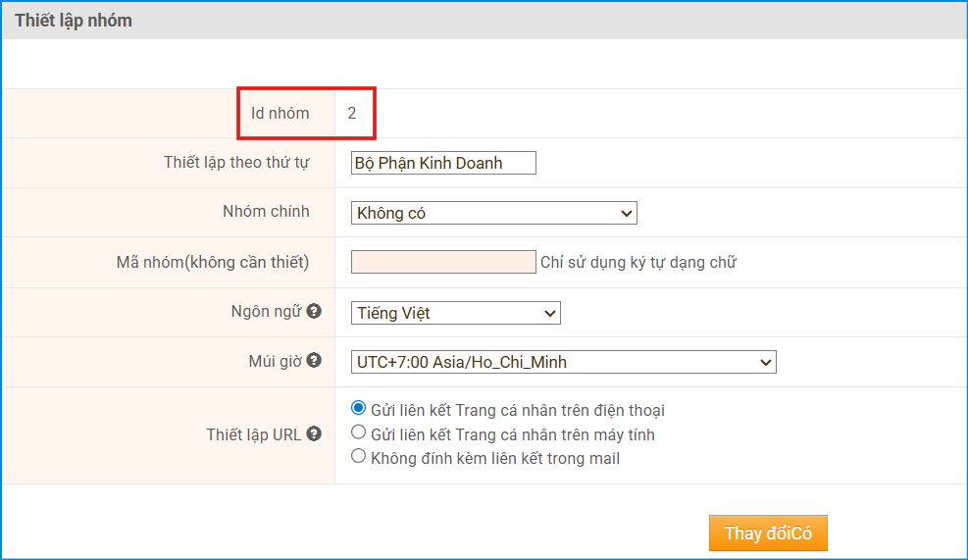
Task: Expand the Ngôn ngữ dropdown set to Tiếng Việt
Action: tap(455, 313)
